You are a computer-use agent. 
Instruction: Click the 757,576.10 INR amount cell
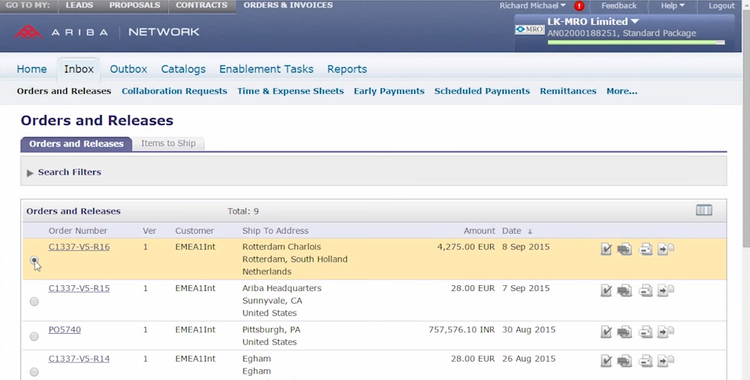point(462,330)
